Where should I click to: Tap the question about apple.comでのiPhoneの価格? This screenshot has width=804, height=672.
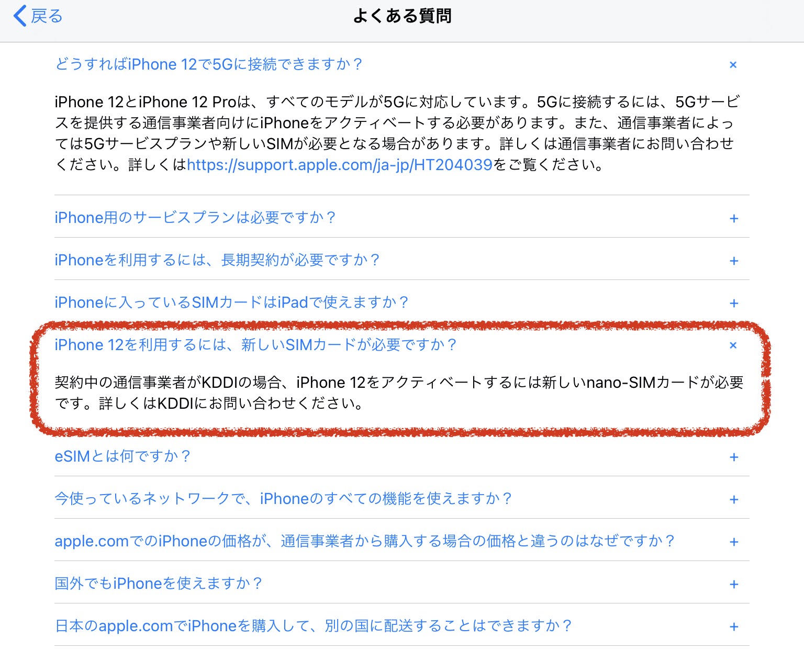tap(365, 541)
